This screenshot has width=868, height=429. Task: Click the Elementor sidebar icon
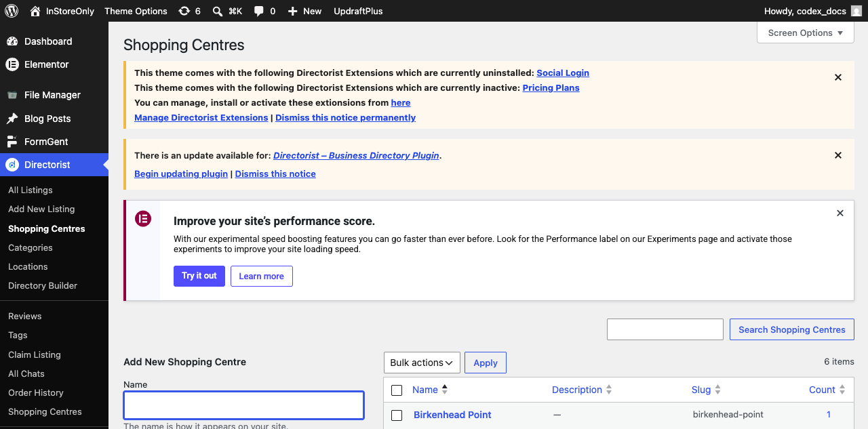pos(12,64)
